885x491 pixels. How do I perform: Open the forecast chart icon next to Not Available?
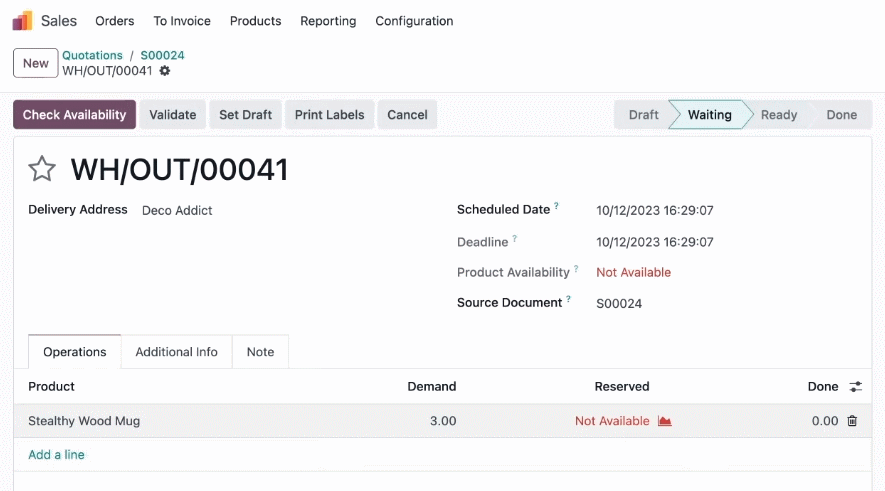(664, 421)
